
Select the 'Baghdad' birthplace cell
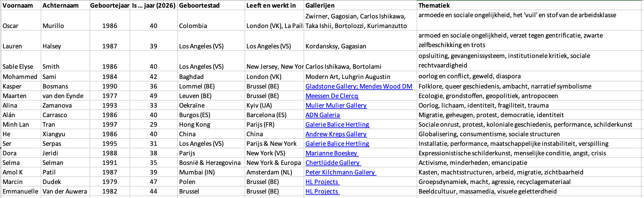point(211,76)
